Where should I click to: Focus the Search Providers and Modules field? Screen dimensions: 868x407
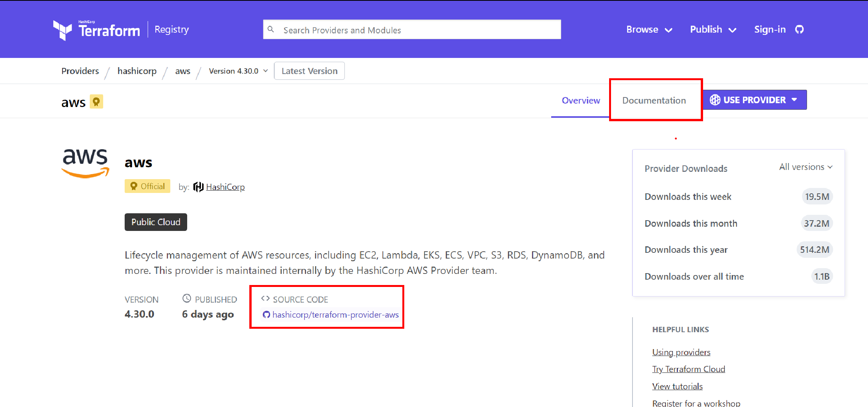click(412, 30)
